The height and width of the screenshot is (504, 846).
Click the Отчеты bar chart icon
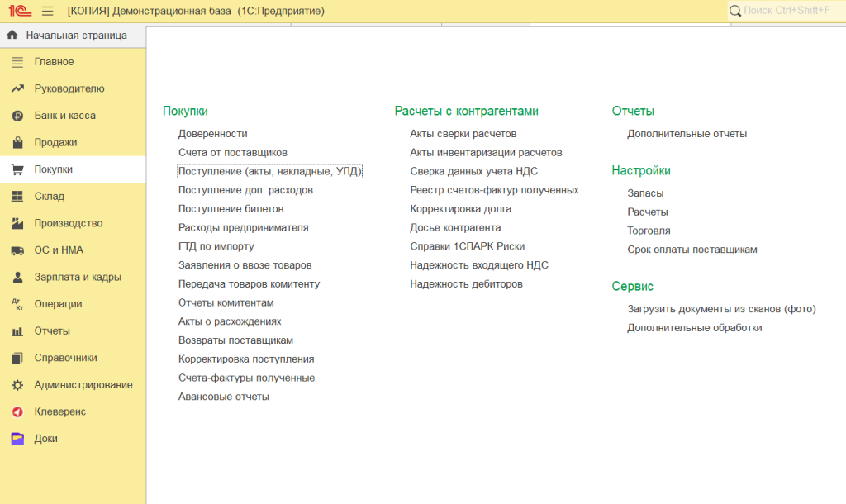[x=18, y=331]
